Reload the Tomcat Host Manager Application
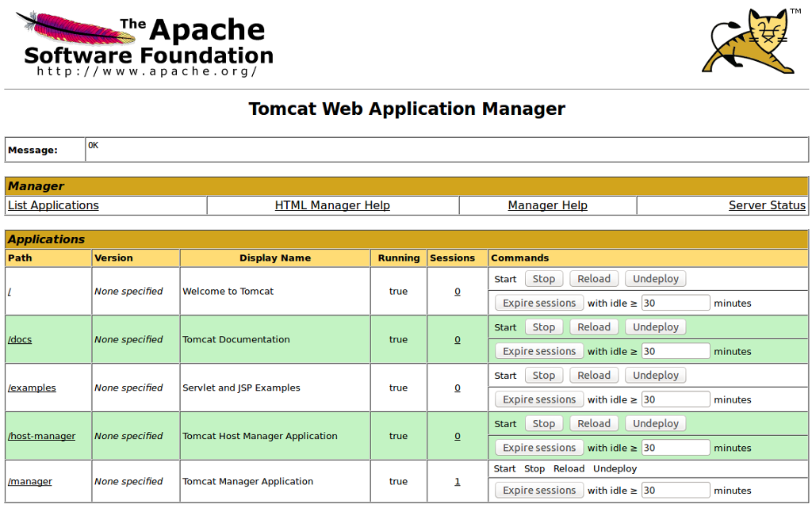Screen dimensions: 812x508 tap(594, 423)
